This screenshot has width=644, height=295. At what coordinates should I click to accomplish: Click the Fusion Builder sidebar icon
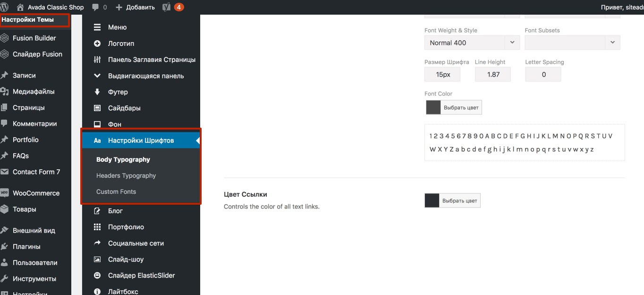(4, 38)
